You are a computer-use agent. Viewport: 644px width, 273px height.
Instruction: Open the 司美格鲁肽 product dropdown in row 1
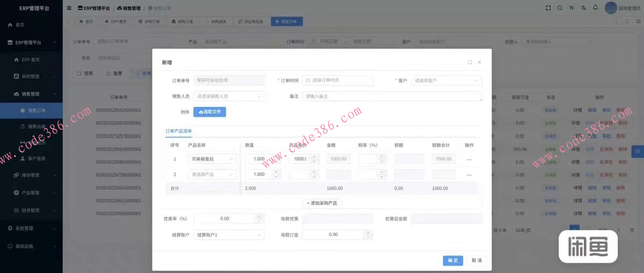213,159
